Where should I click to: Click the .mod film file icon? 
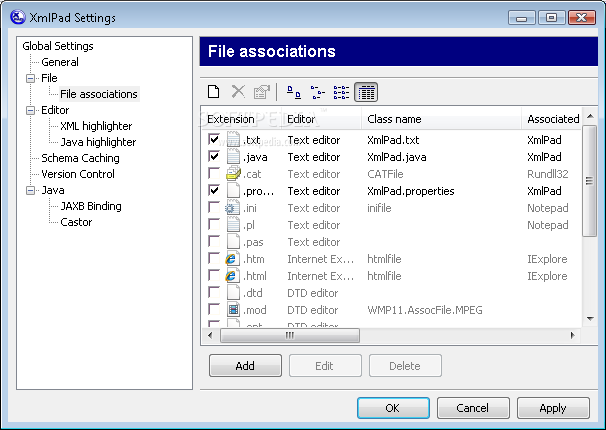pyautogui.click(x=233, y=309)
